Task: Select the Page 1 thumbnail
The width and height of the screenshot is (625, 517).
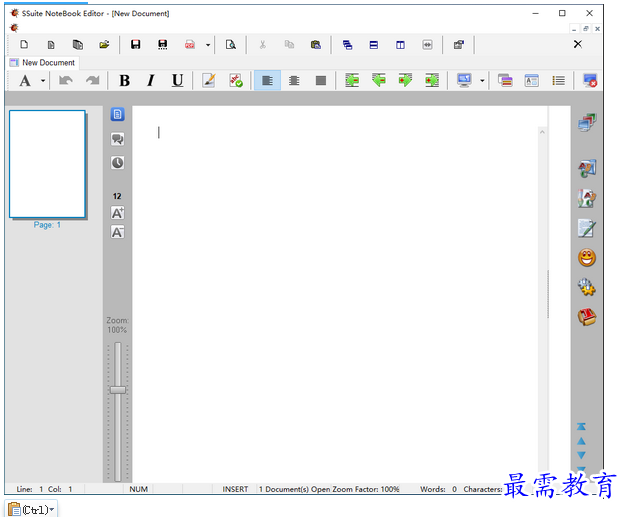Action: tap(47, 164)
